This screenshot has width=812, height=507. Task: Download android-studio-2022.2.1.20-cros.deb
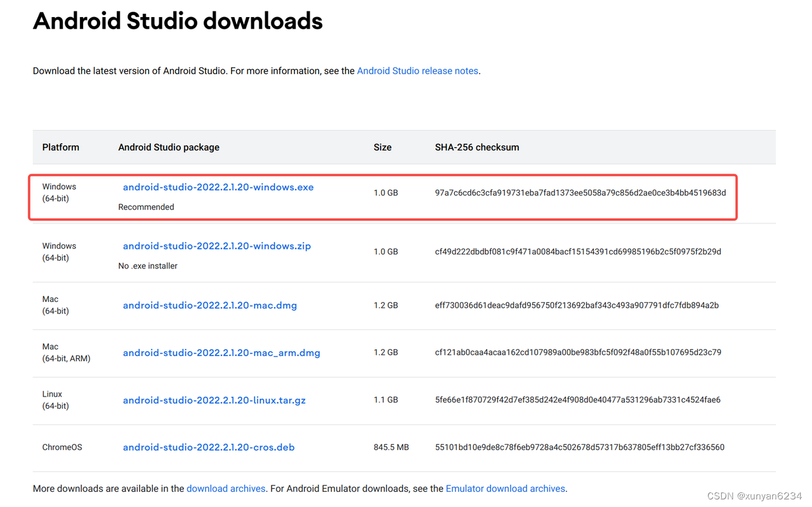(209, 447)
